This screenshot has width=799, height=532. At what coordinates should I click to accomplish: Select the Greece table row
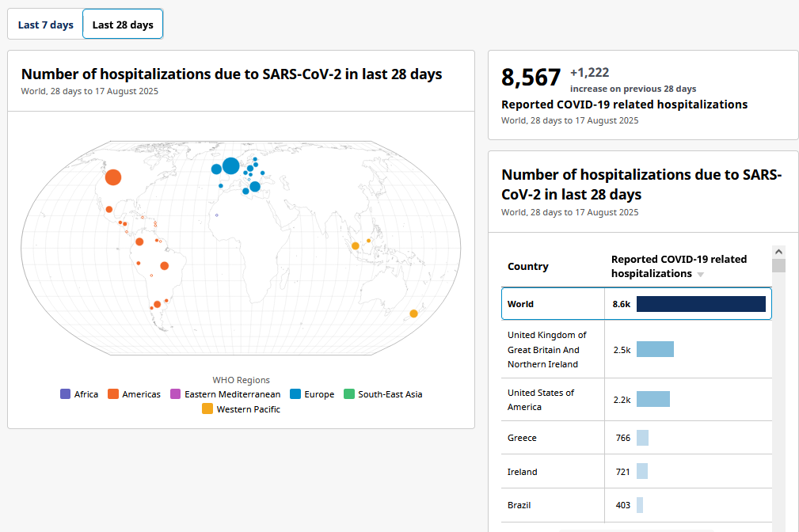(x=637, y=438)
